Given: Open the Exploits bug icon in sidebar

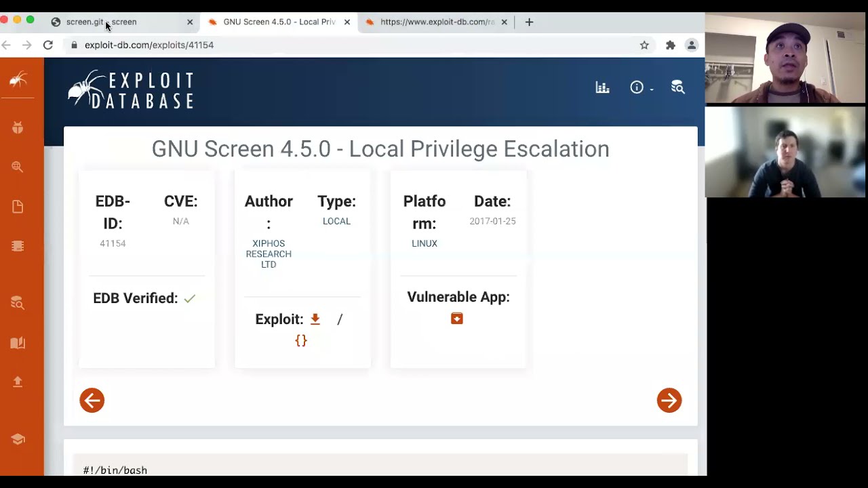Looking at the screenshot, I should [x=18, y=127].
